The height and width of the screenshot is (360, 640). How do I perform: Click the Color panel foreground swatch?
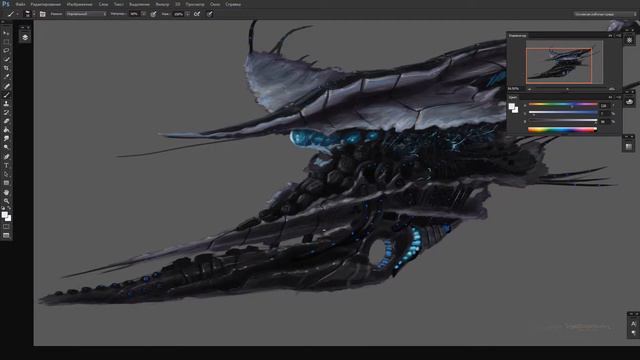511,106
